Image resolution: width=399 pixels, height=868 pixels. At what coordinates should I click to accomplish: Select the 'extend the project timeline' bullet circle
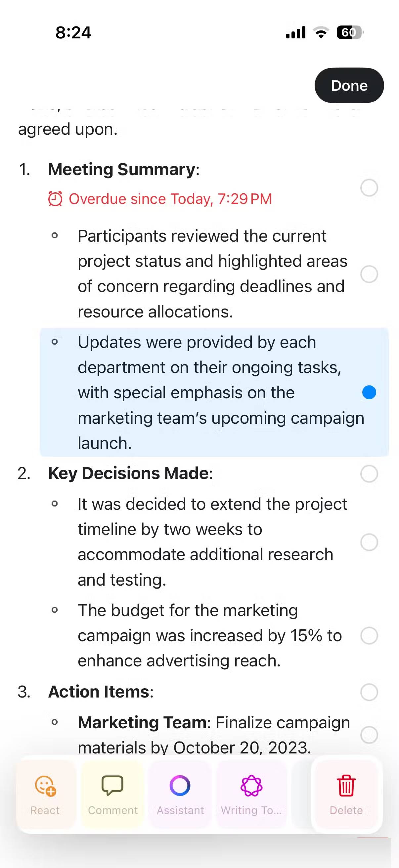[x=369, y=542]
